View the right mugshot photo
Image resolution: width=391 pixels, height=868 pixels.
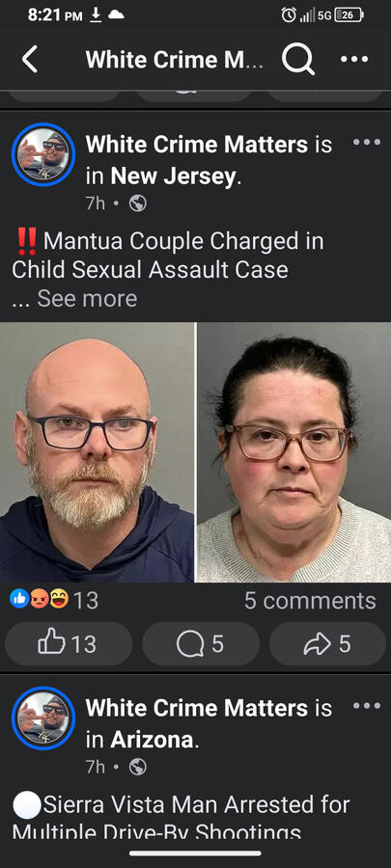point(294,452)
